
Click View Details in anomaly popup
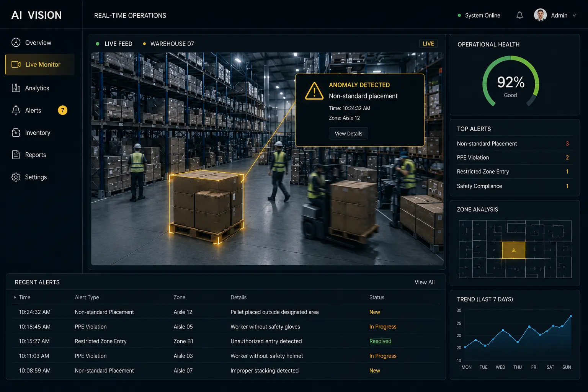pos(348,134)
